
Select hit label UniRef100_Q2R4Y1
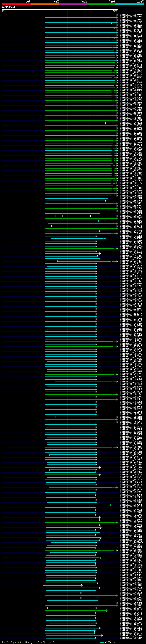pos(131,35)
